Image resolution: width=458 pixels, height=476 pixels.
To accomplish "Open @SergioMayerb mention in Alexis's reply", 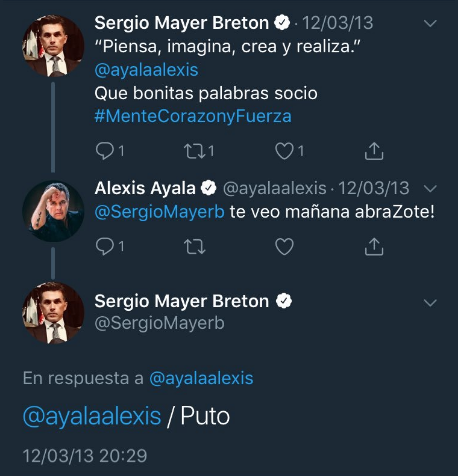I will 160,212.
